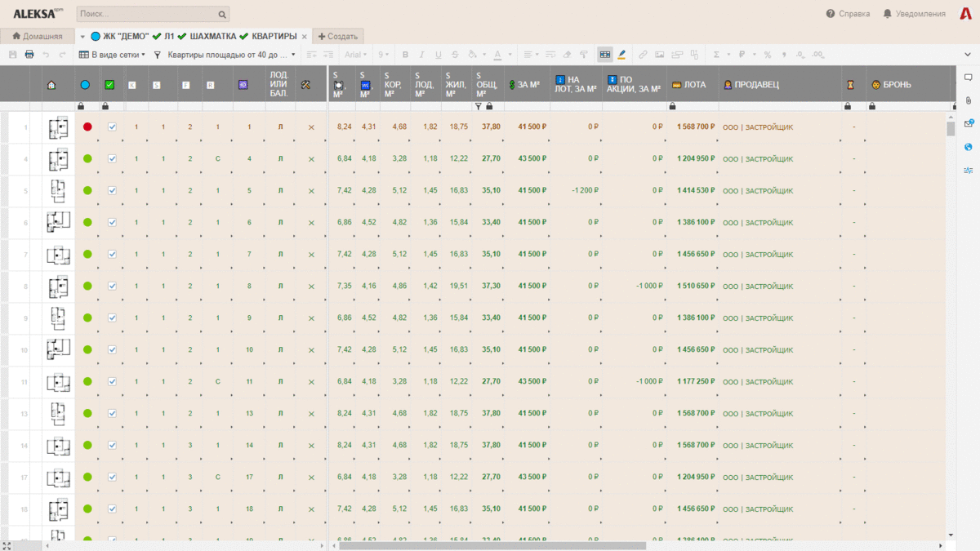The image size is (980, 551).
Task: Click the decrease decimal places icon
Action: point(800,55)
